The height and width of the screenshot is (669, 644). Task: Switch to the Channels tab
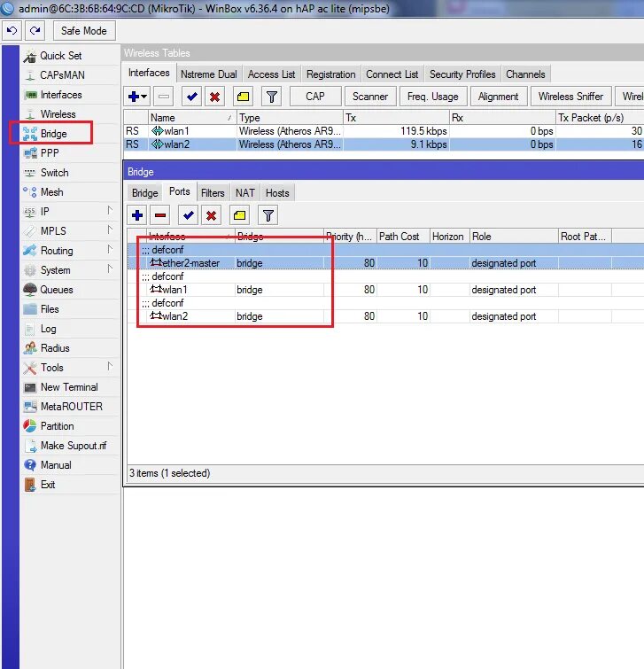[525, 74]
